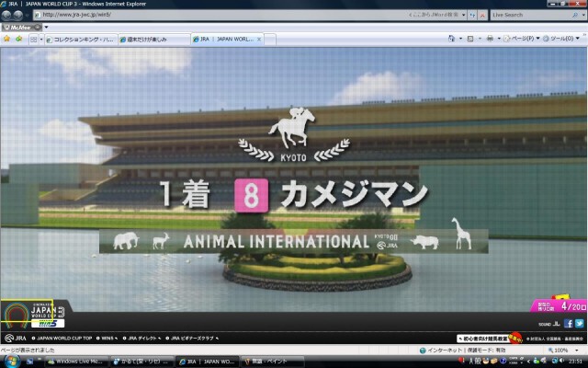The image size is (588, 368).
Task: Click in the Live Search box
Action: click(530, 15)
